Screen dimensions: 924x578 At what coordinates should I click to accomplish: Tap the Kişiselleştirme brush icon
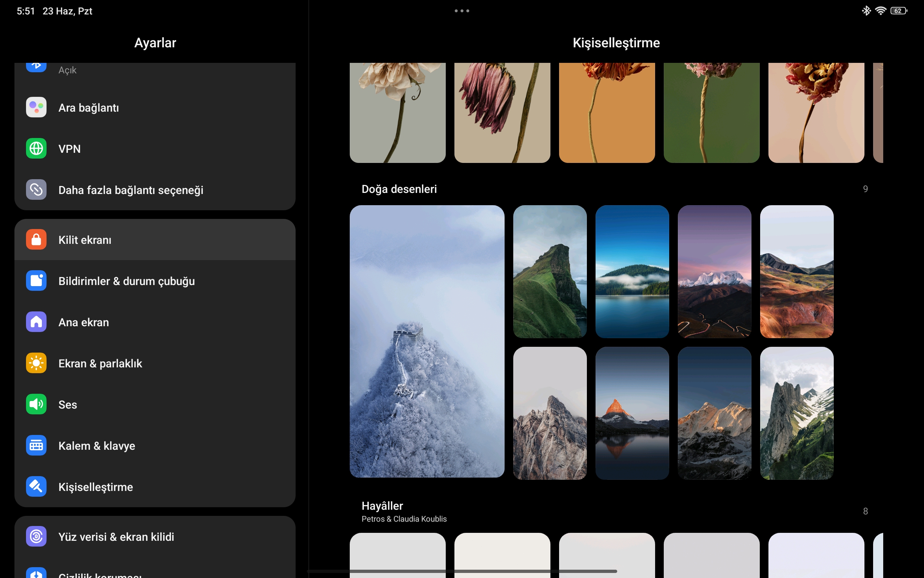(36, 487)
